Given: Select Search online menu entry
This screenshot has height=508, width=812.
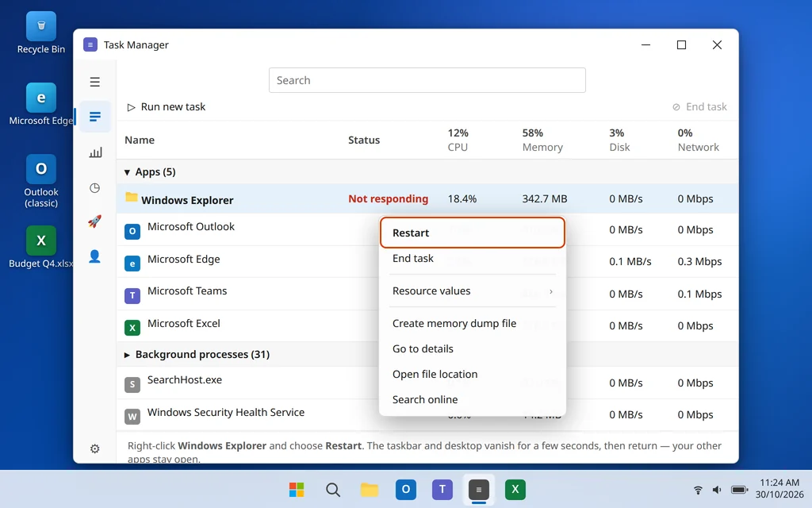Looking at the screenshot, I should pos(473,400).
